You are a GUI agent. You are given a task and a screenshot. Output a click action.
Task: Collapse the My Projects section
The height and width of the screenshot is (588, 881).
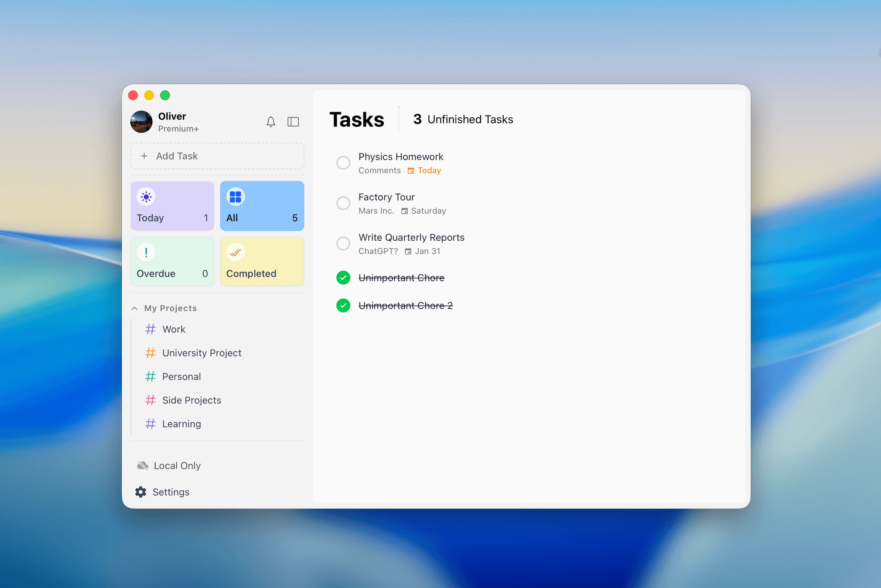click(134, 308)
